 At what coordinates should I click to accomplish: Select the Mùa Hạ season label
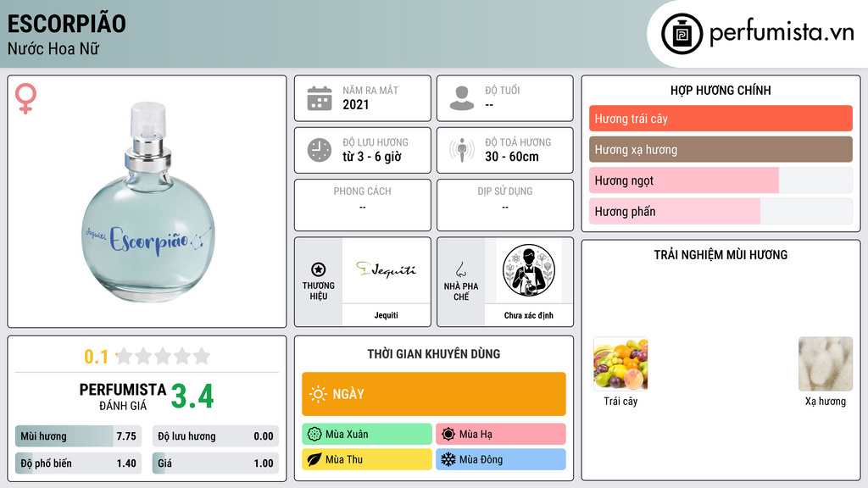tap(500, 435)
